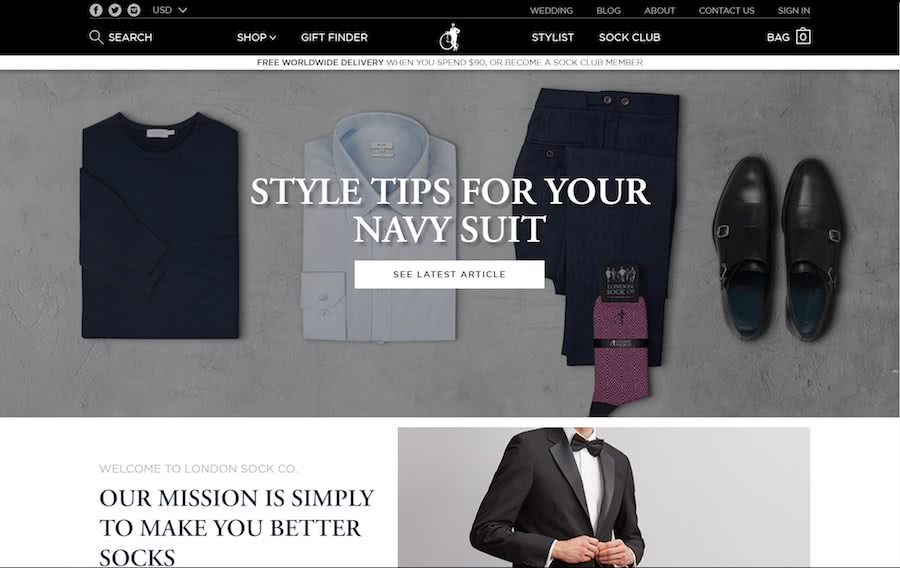The width and height of the screenshot is (900, 568).
Task: Go to the STYLIST page
Action: click(552, 37)
